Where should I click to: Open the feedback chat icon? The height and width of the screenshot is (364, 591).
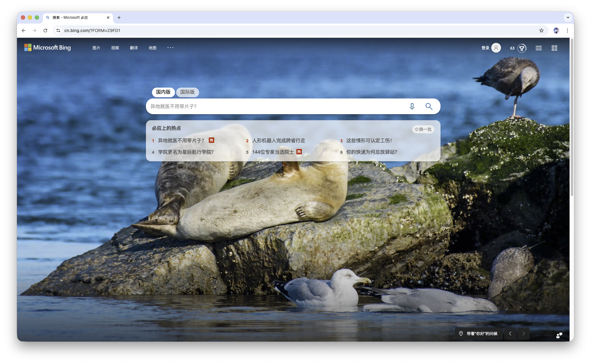pos(559,335)
